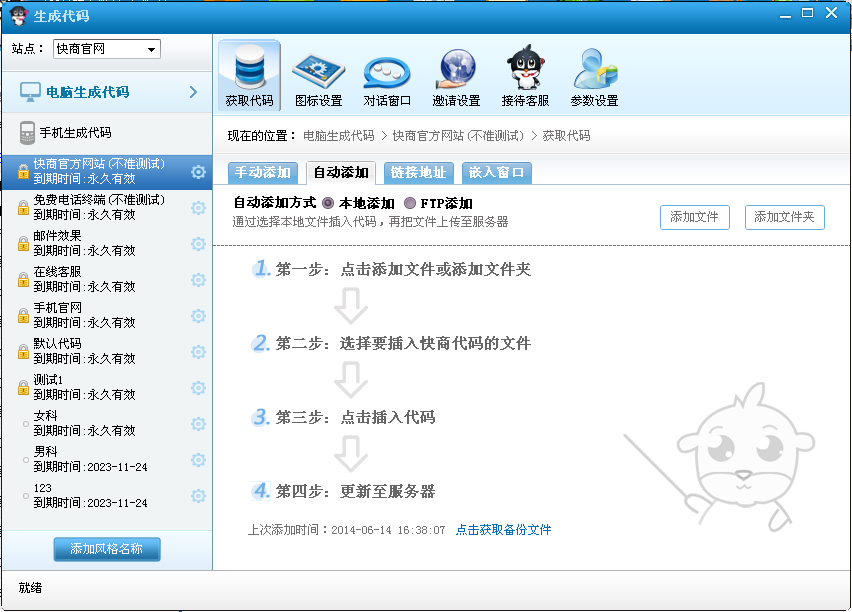The width and height of the screenshot is (852, 612).
Task: Expand the 电脑生成代码 section arrow
Action: coord(193,92)
